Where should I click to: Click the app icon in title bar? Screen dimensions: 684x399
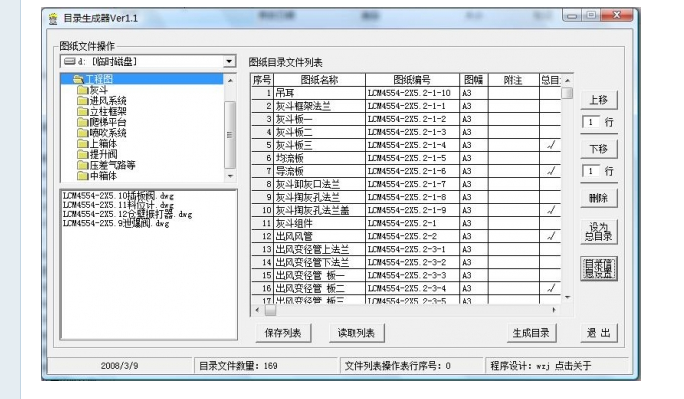(53, 19)
